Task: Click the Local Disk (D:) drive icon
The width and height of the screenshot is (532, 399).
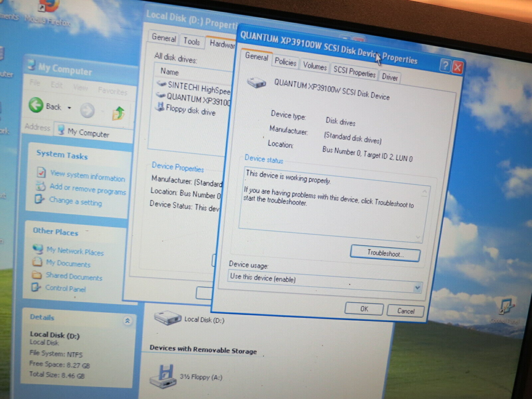Action: tap(167, 318)
